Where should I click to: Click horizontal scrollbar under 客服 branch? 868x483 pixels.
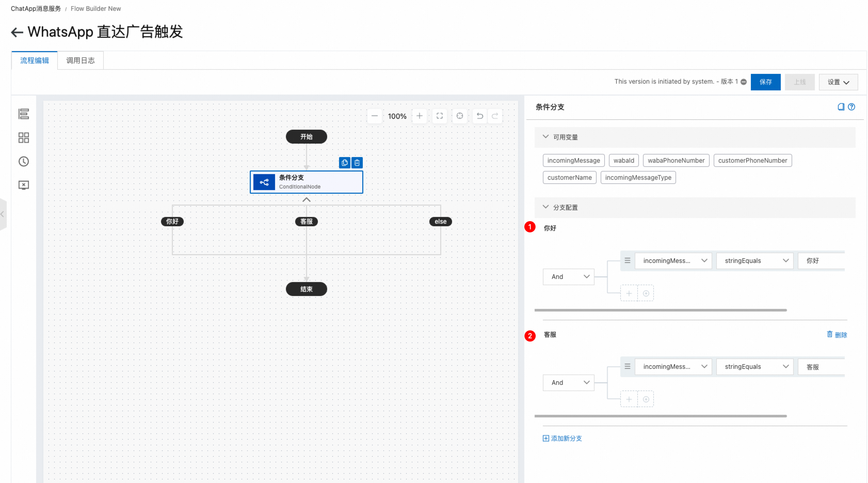click(x=661, y=416)
